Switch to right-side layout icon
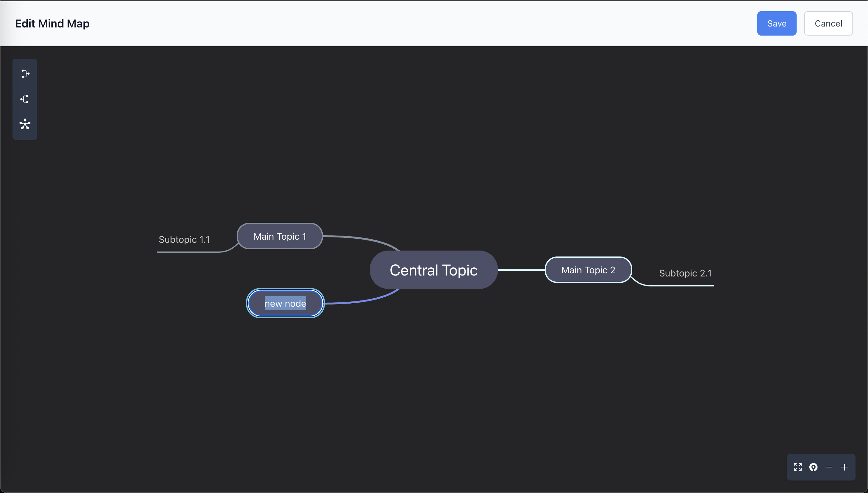Image resolution: width=868 pixels, height=493 pixels. pos(25,74)
